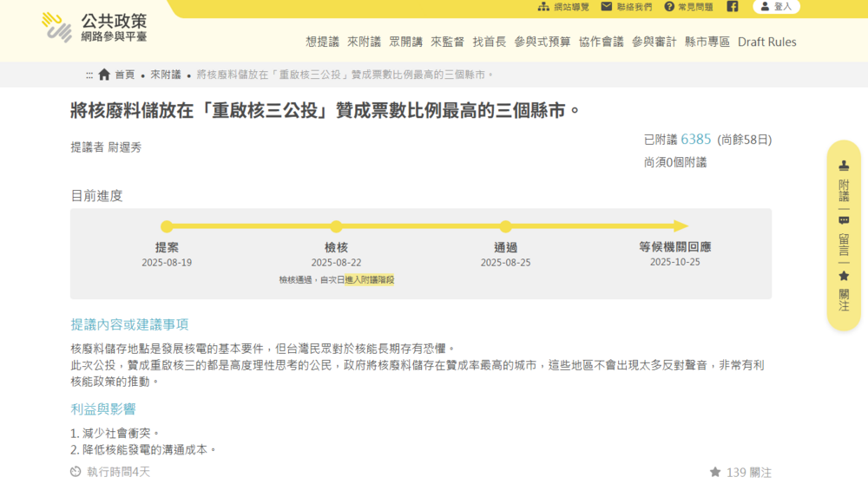Click the date 2025-08-25 under 通過
Screen dimensions: 868x490
[505, 263]
